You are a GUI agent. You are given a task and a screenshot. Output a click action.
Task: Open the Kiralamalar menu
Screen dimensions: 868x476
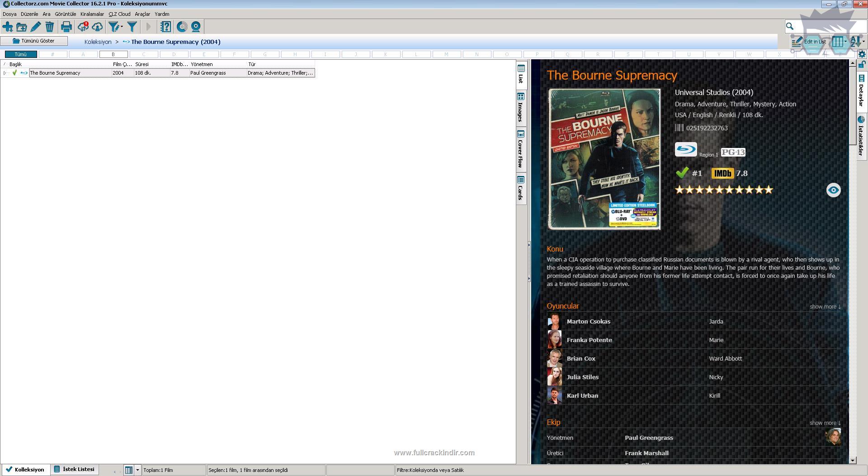(x=92, y=14)
